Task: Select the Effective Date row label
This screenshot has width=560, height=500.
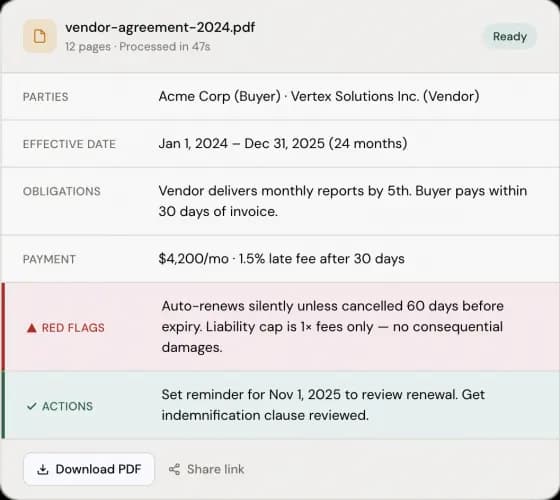Action: (x=69, y=144)
